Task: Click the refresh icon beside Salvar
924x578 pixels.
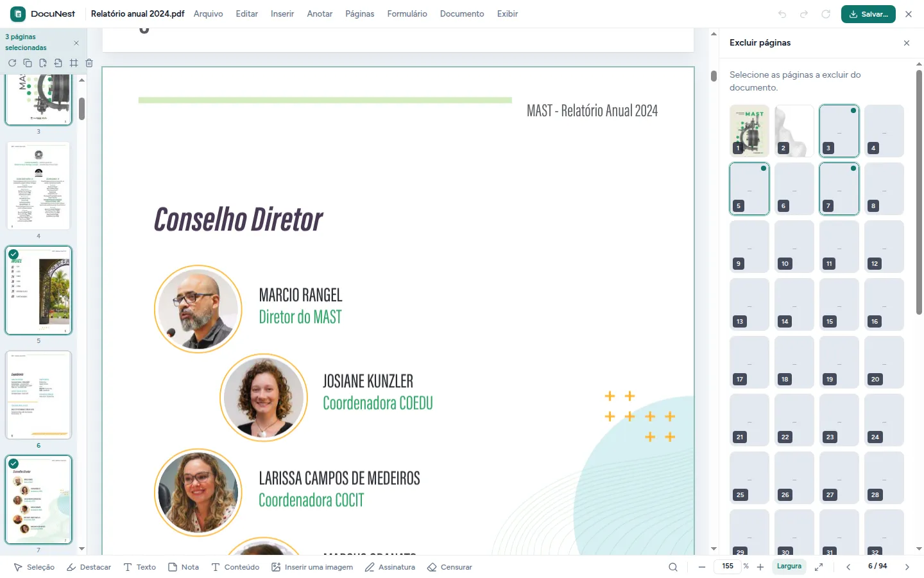Action: (826, 14)
